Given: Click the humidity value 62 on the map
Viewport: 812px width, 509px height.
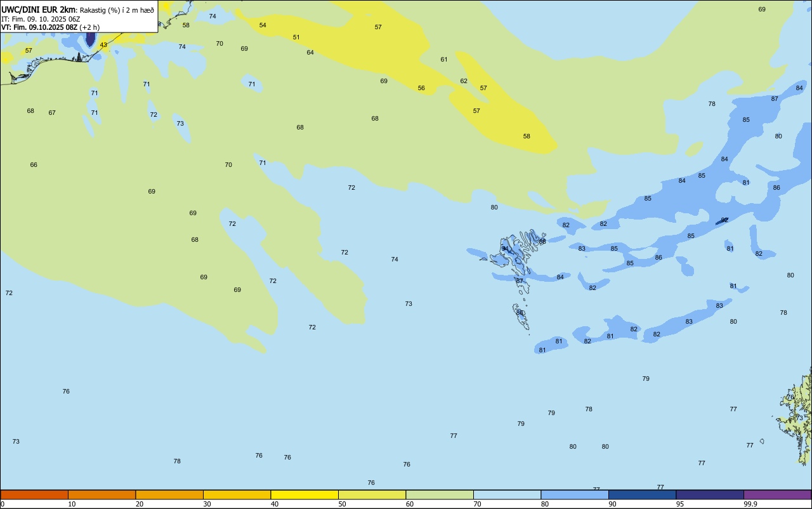Looking at the screenshot, I should tap(464, 81).
